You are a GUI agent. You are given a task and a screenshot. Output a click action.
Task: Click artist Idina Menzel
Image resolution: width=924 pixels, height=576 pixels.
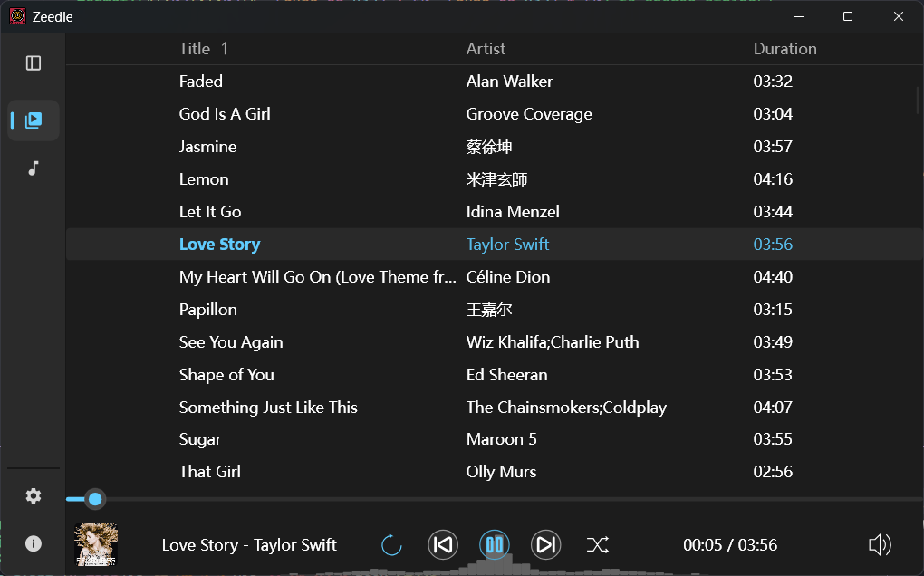click(513, 212)
